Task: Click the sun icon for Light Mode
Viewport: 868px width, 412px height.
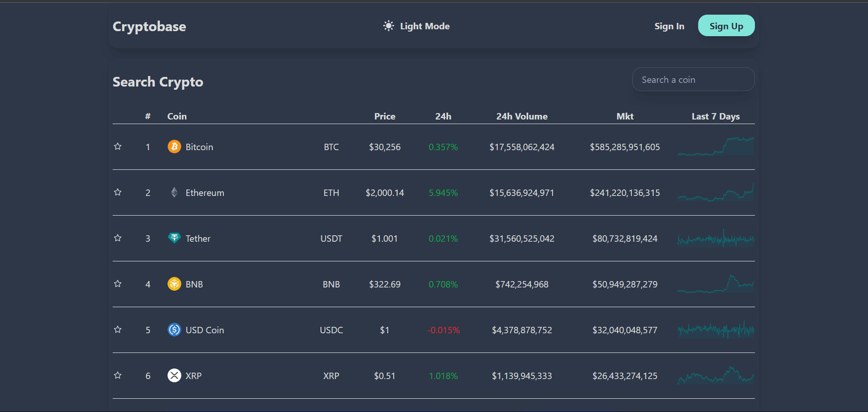Action: [x=388, y=26]
